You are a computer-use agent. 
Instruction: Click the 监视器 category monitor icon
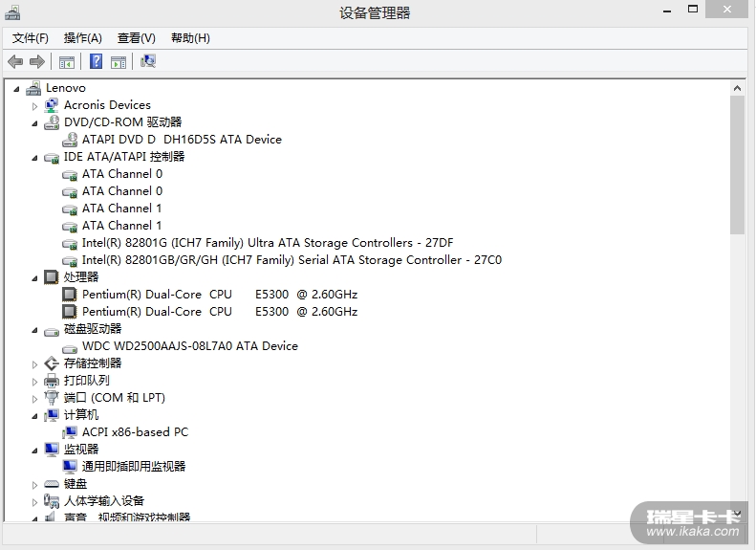coord(52,450)
